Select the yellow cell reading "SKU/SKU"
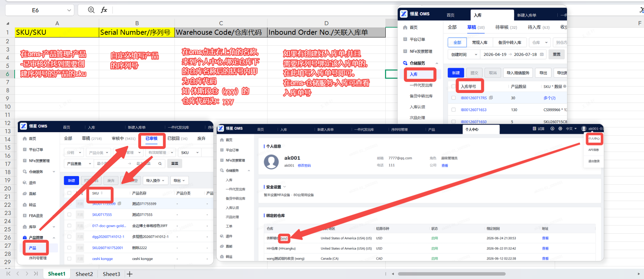 click(x=57, y=32)
